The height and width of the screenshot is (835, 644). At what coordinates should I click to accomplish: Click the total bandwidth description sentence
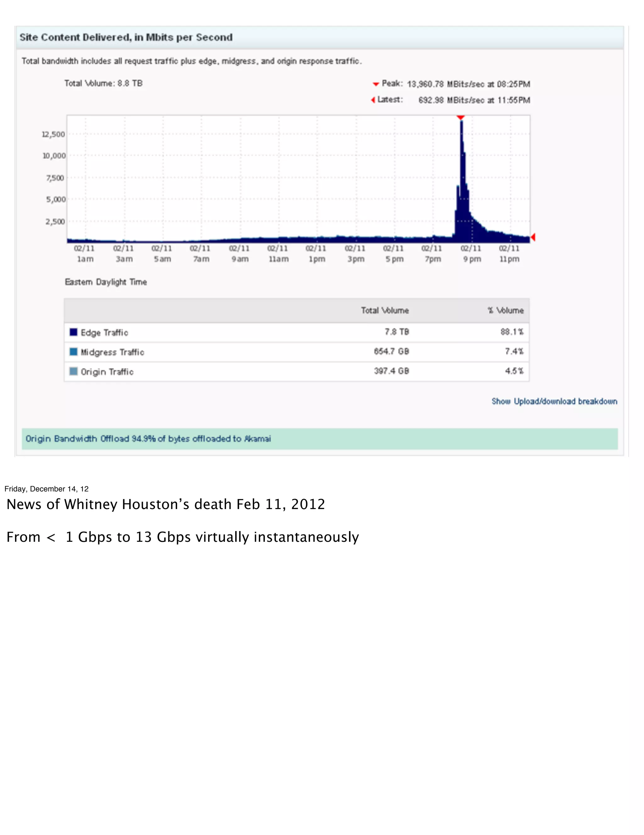(x=192, y=61)
